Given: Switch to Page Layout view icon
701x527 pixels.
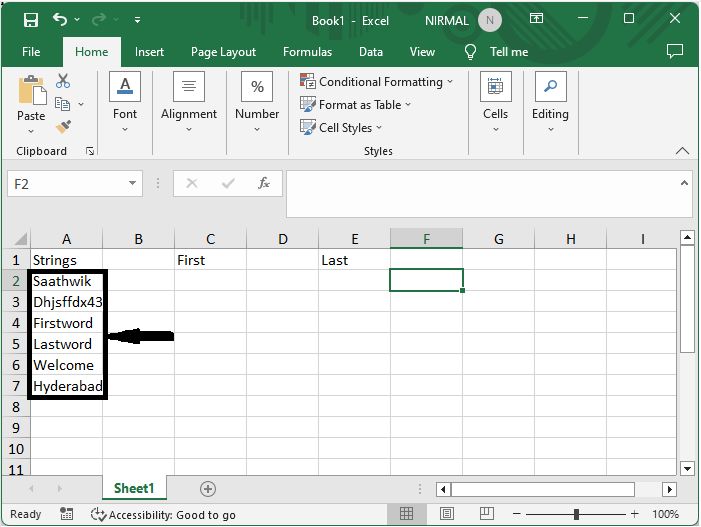Looking at the screenshot, I should (x=447, y=514).
